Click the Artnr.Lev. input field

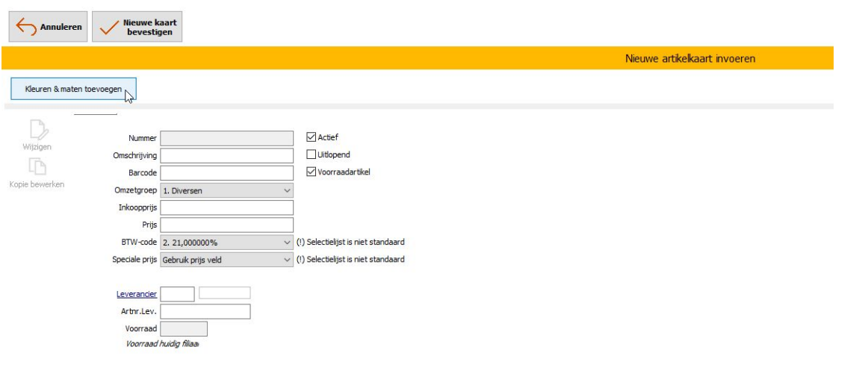coord(205,311)
